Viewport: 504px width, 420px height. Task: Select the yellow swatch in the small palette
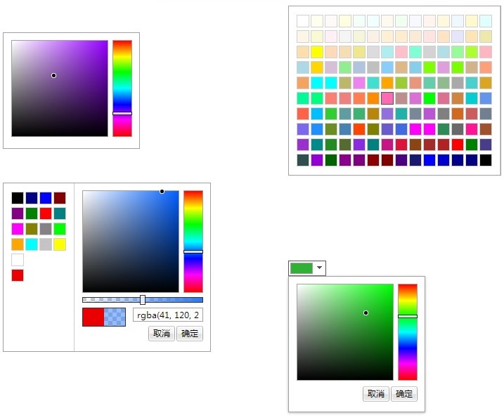(x=60, y=244)
